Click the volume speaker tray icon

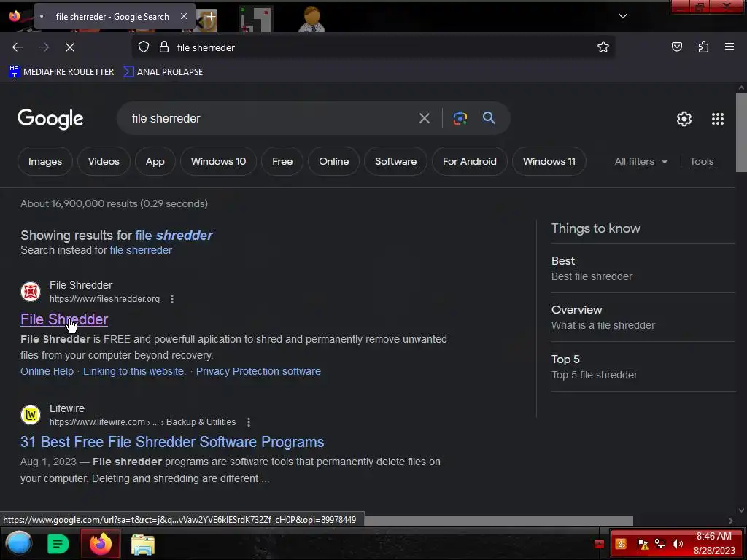point(677,544)
